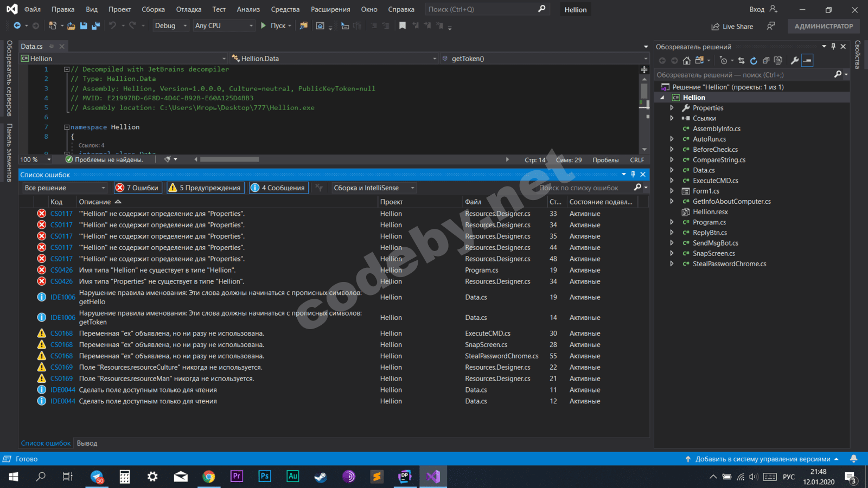
Task: Click the Properties wrench icon in Solution Explorer
Action: pyautogui.click(x=795, y=61)
